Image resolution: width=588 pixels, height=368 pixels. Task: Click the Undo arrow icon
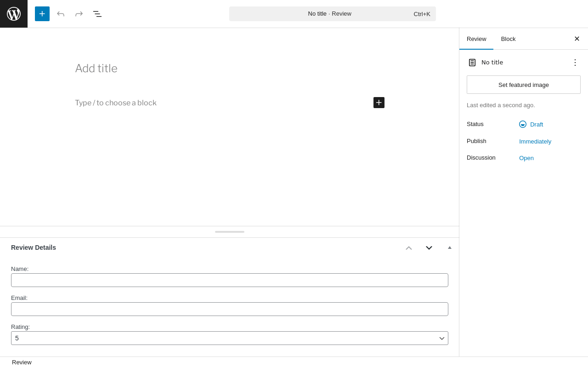coord(61,14)
